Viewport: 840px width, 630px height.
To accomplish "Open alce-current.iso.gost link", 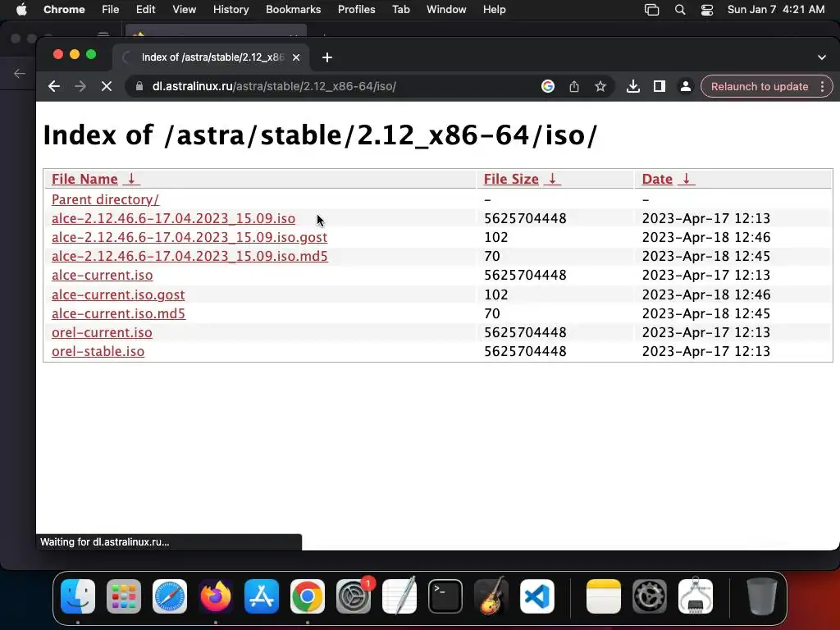I will 118,294.
